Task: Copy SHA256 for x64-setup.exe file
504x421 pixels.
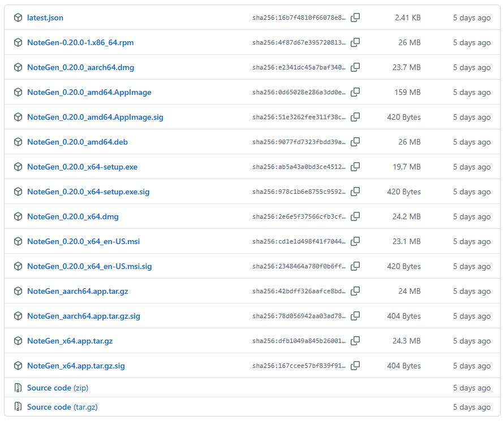Action: (x=355, y=167)
